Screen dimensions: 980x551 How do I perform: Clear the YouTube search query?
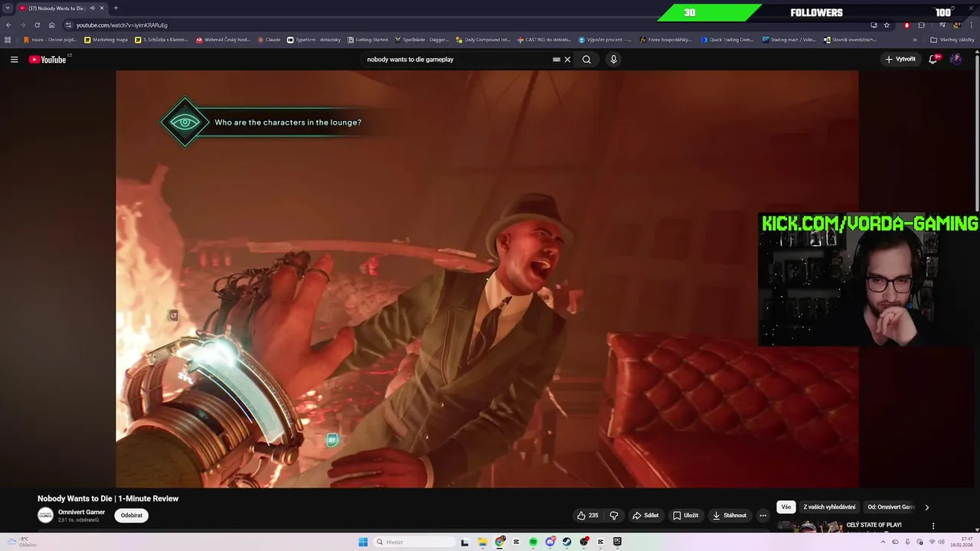[567, 59]
